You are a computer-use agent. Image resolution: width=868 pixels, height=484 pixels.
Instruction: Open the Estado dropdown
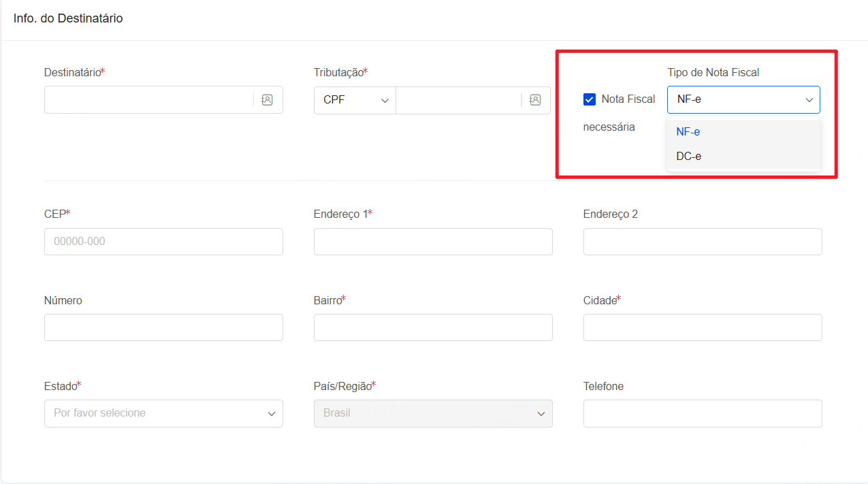click(163, 413)
